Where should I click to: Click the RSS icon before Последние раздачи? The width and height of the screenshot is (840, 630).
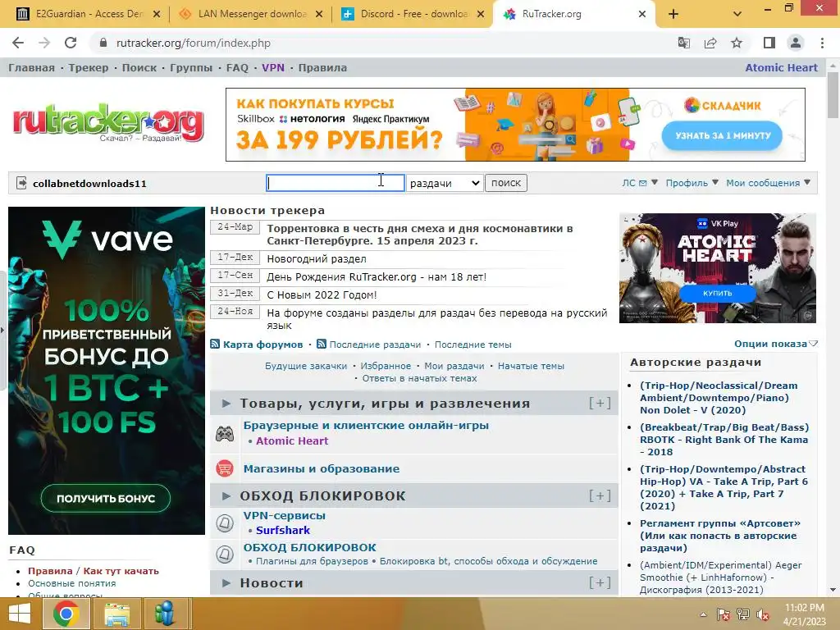[322, 344]
